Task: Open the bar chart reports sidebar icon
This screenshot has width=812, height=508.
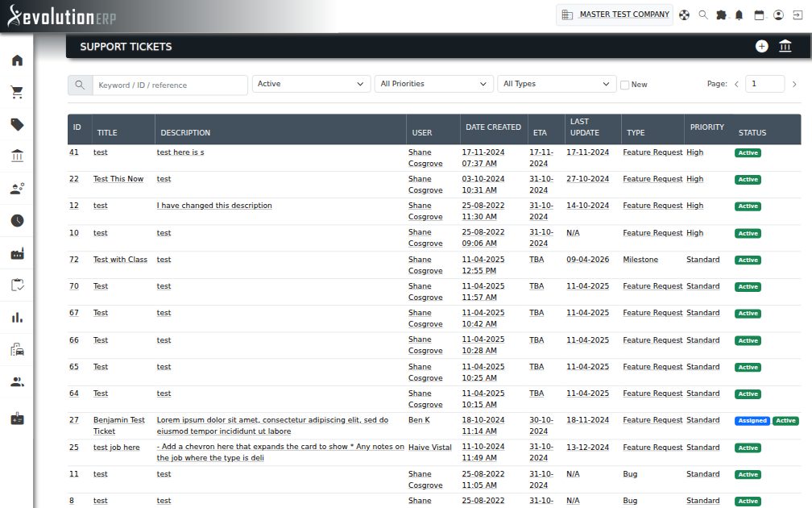Action: tap(17, 317)
